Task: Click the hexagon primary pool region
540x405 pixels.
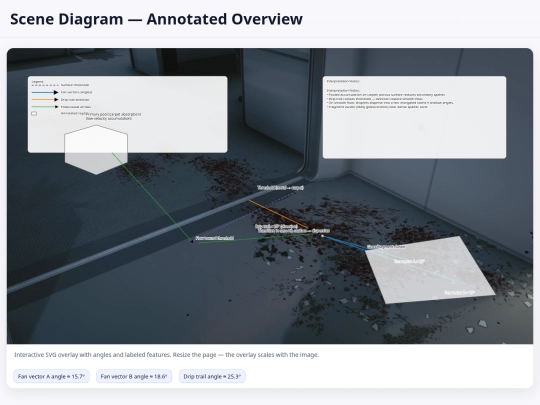Action: click(x=96, y=150)
